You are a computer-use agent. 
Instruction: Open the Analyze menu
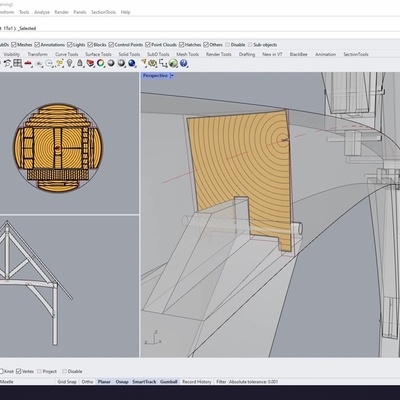coord(42,12)
